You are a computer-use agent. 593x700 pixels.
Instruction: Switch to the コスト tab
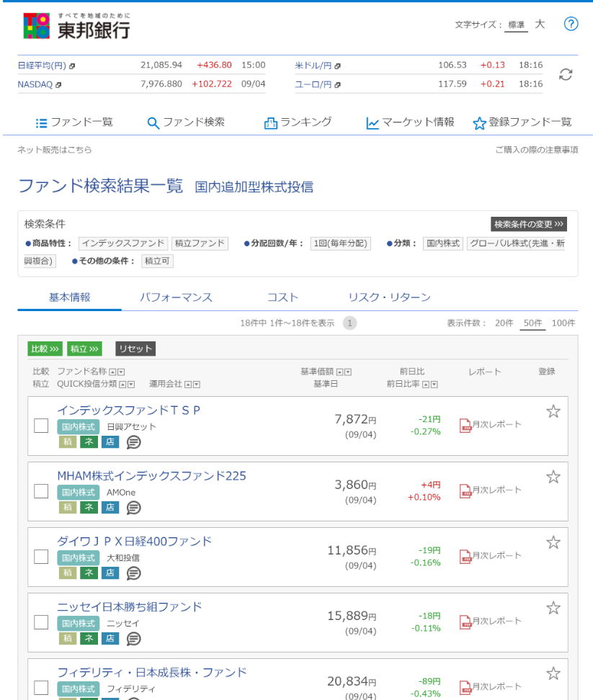(282, 297)
